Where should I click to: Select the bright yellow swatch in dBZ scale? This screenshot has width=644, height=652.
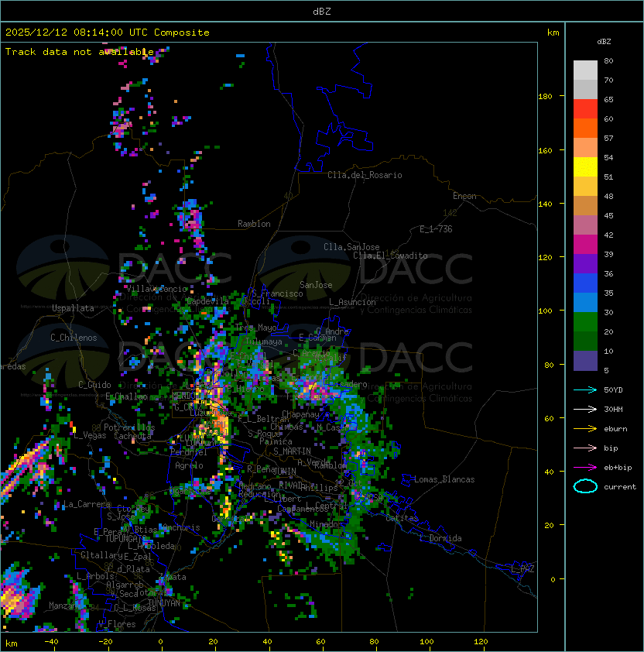pyautogui.click(x=585, y=166)
